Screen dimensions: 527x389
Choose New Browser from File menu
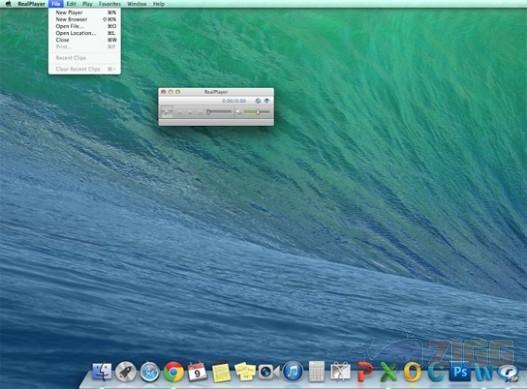[84, 19]
